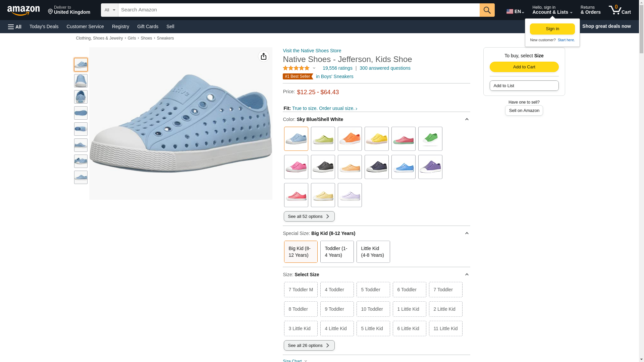Click the Add to Cart button
This screenshot has width=644, height=362.
[x=524, y=67]
